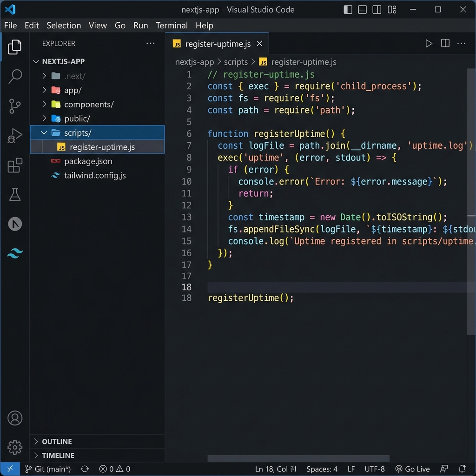Start Go Live server

[x=413, y=469]
